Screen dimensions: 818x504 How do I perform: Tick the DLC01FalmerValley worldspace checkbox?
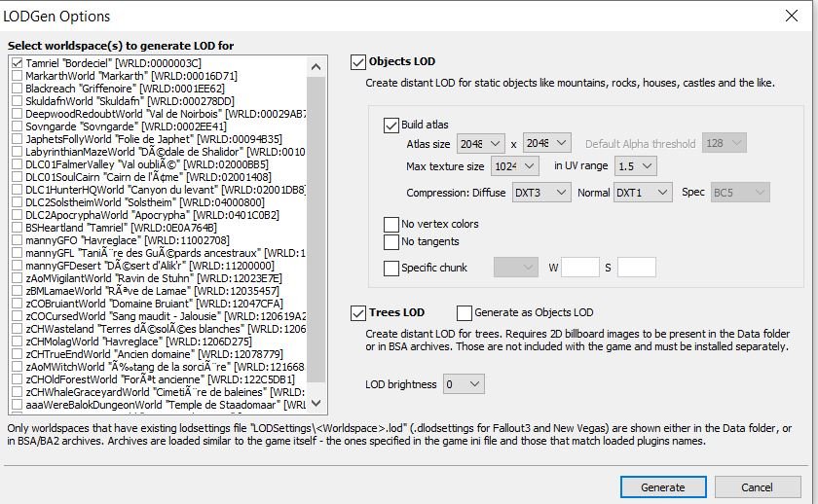17,164
